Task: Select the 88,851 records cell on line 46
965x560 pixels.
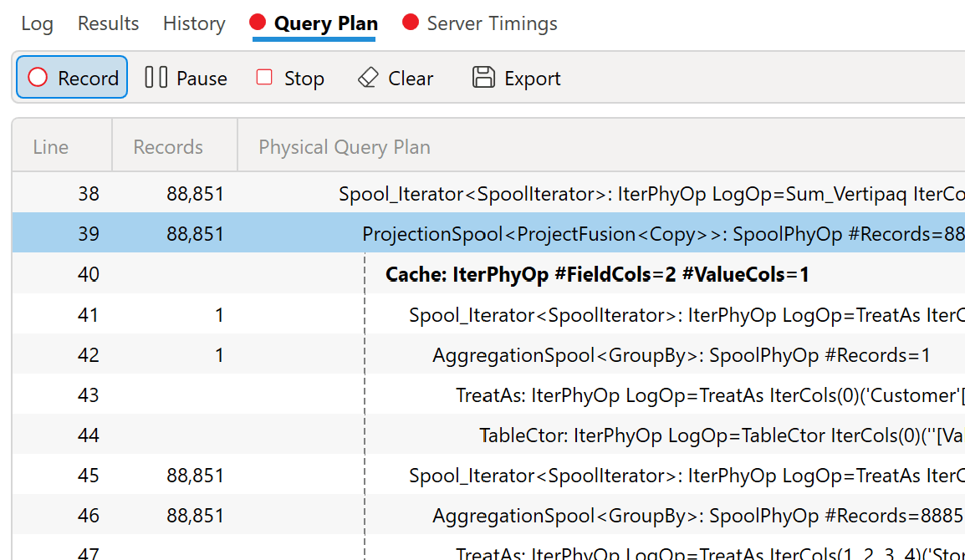Action: [195, 515]
